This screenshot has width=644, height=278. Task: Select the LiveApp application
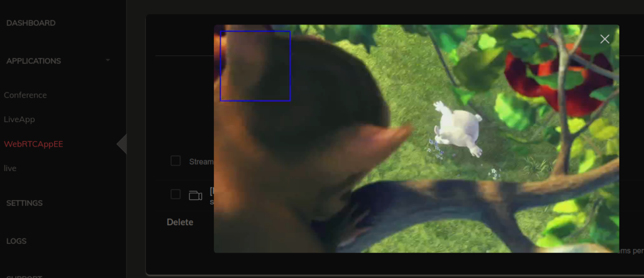tap(19, 120)
